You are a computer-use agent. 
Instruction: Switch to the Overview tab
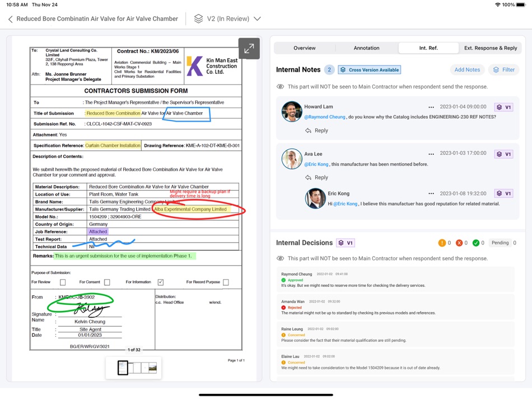[304, 48]
